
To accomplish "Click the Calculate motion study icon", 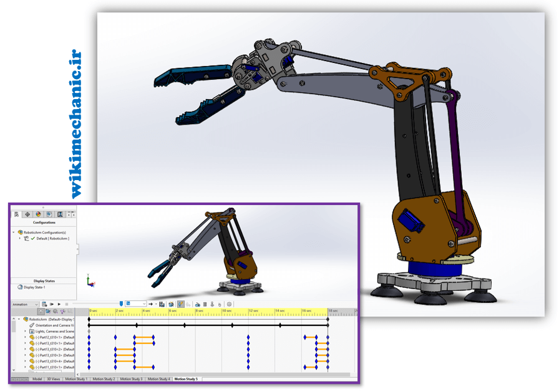I will coord(44,304).
